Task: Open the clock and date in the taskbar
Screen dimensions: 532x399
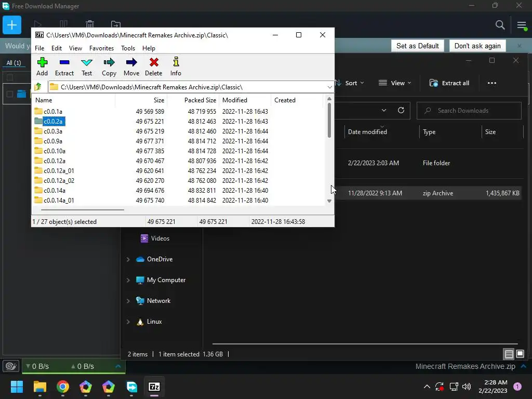Action: pyautogui.click(x=493, y=387)
